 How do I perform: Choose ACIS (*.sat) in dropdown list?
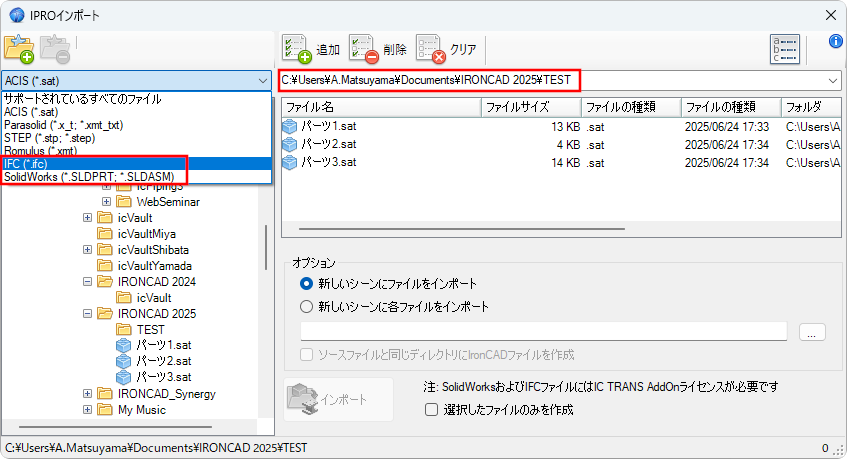[137, 112]
